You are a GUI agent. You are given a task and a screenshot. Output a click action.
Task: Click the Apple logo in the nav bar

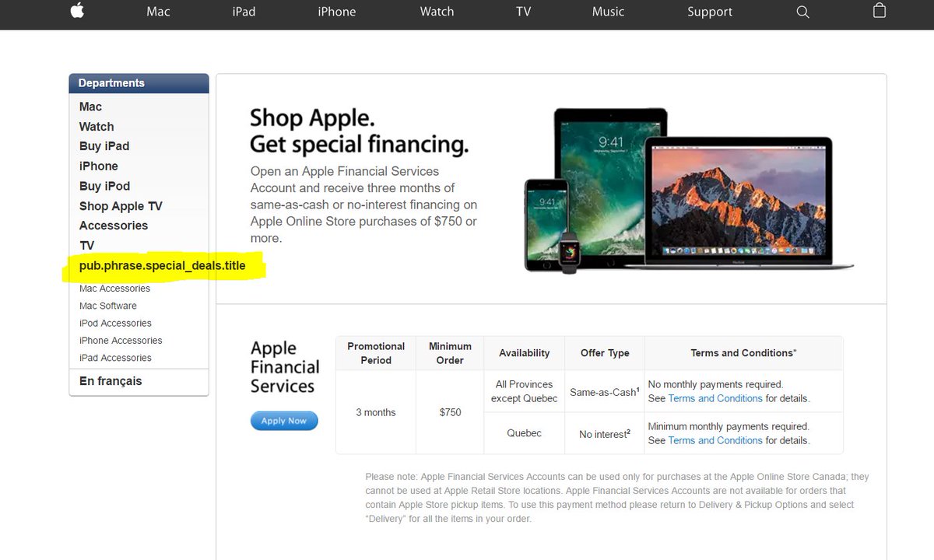(77, 12)
